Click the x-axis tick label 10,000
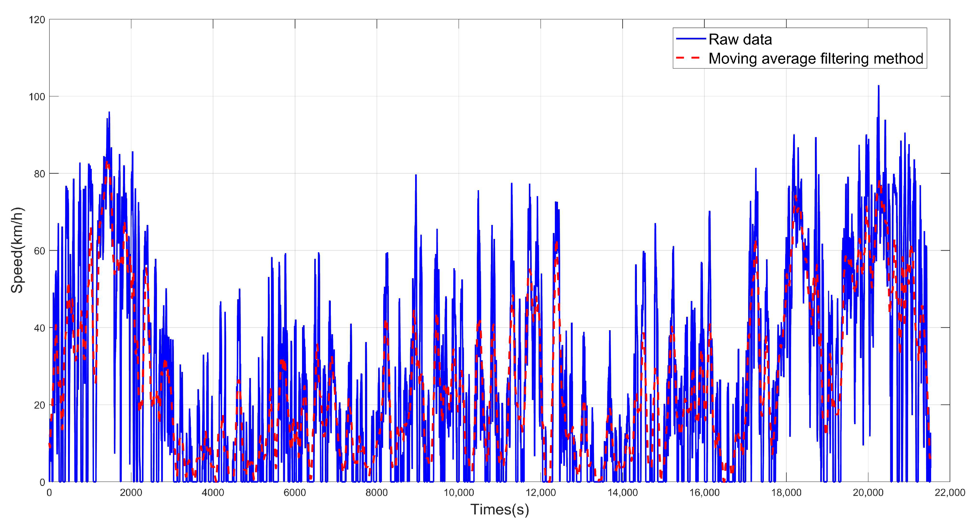Image resolution: width=980 pixels, height=531 pixels. pos(459,492)
